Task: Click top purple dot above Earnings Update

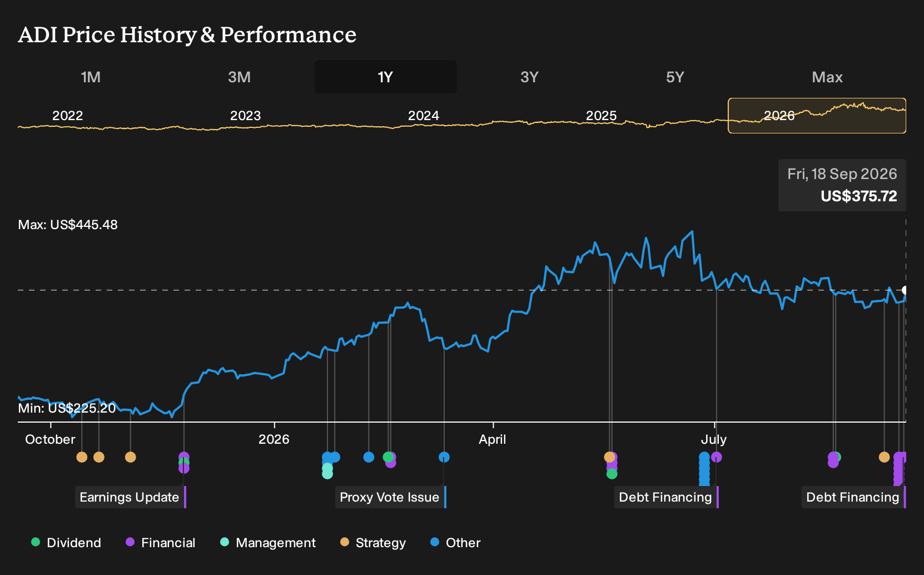Action: (184, 457)
